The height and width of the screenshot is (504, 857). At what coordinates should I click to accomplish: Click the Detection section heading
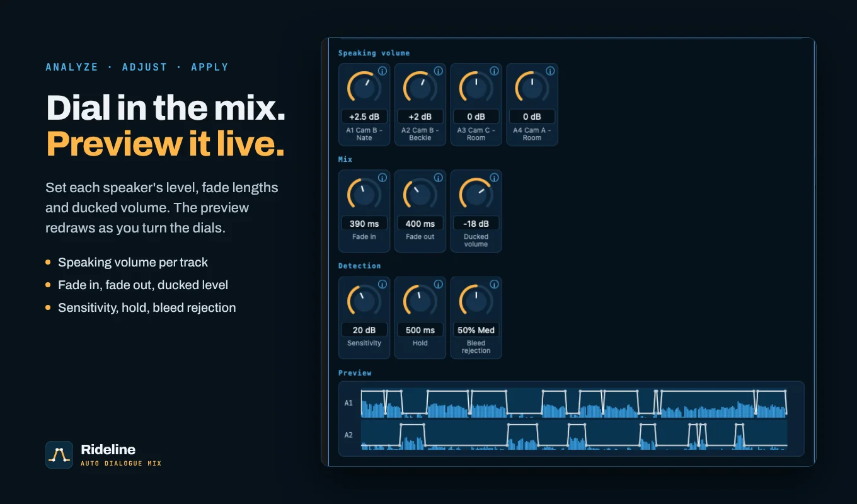(360, 266)
